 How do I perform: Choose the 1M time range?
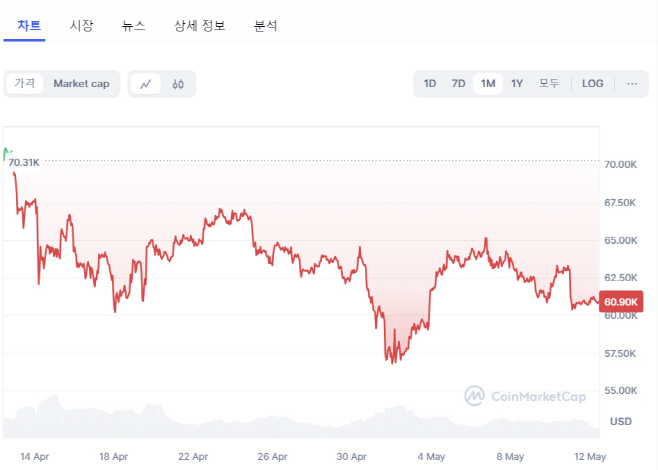488,84
